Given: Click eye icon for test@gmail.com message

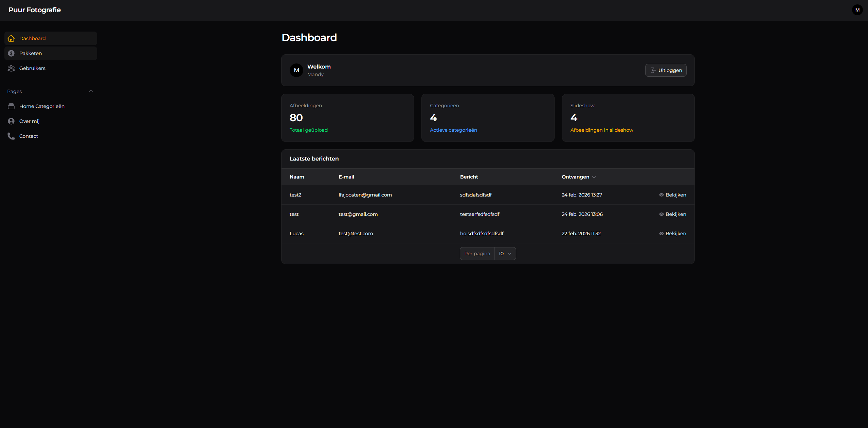Looking at the screenshot, I should [x=661, y=214].
